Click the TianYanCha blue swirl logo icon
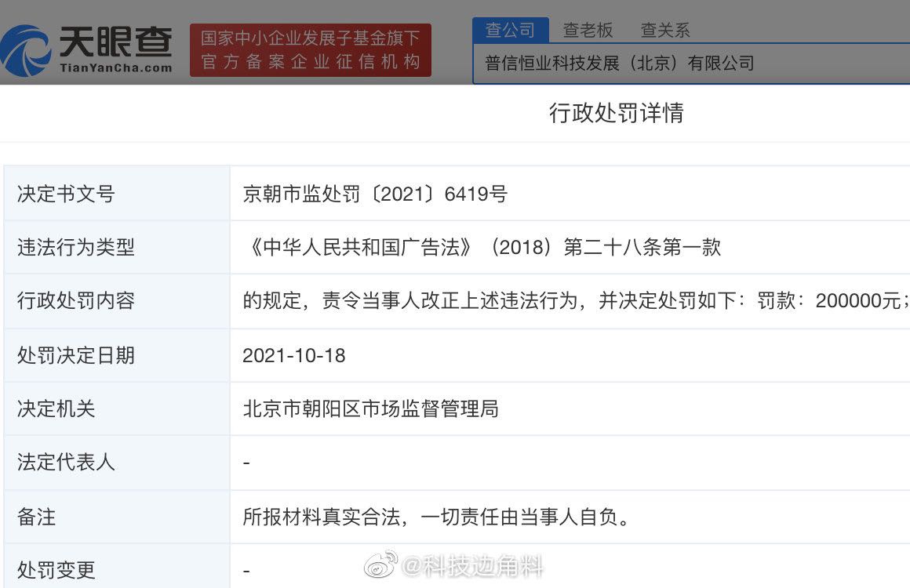Viewport: 910px width, 588px height. coord(27,49)
